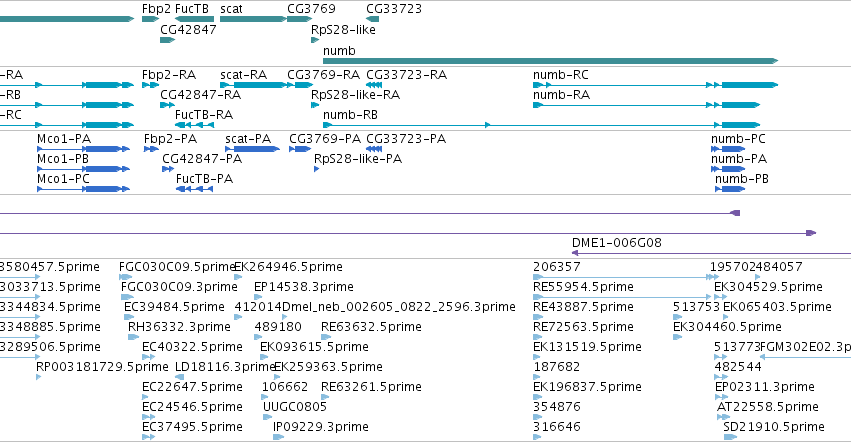Select EST RE43887.5prime
The height and width of the screenshot is (442, 851).
tap(537, 317)
